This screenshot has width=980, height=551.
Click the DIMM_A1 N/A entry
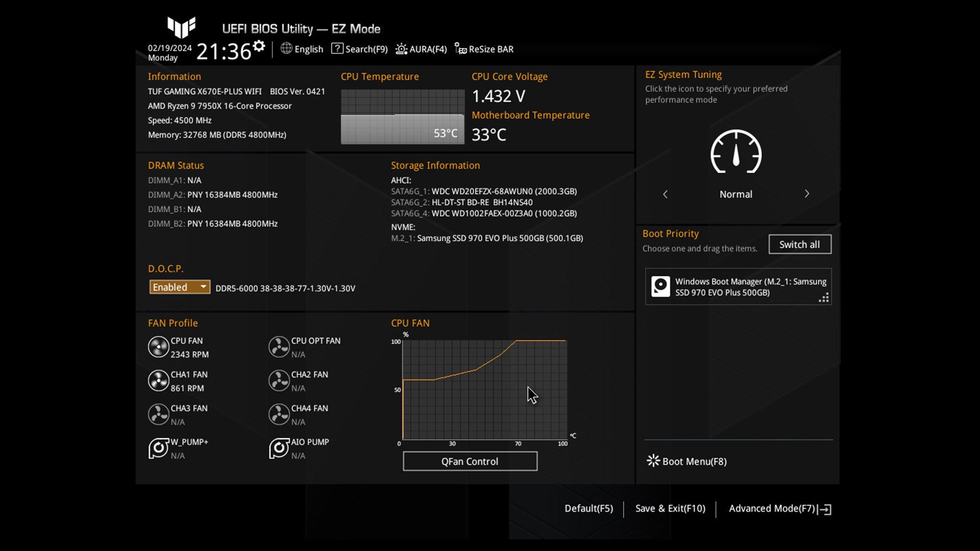pyautogui.click(x=175, y=181)
